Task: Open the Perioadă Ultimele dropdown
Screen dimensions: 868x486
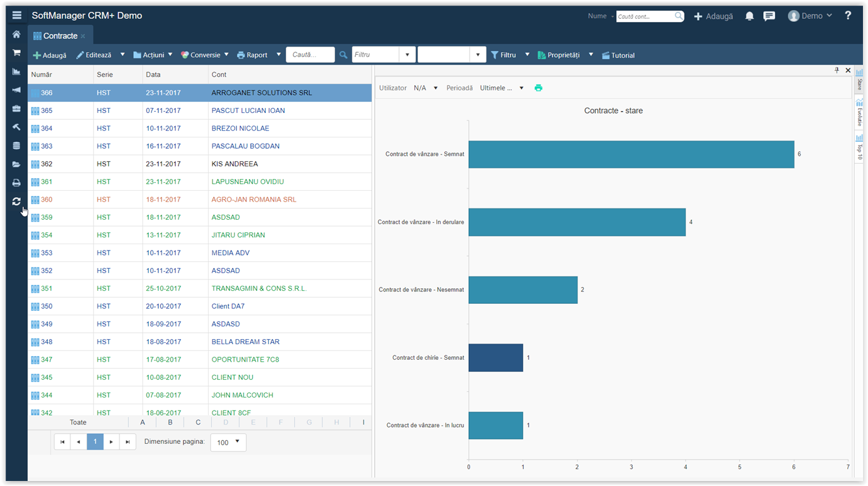Action: click(502, 88)
